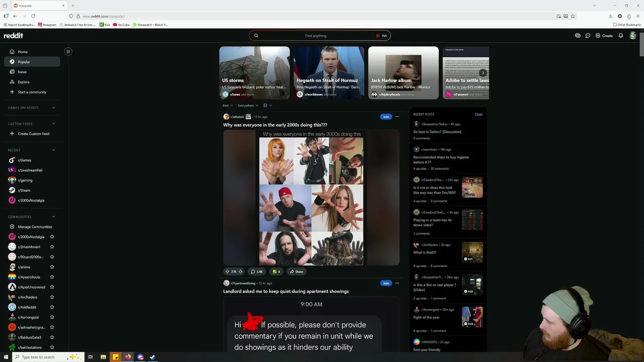644x362 pixels.
Task: Open browser downloads icon
Action: tap(610, 16)
